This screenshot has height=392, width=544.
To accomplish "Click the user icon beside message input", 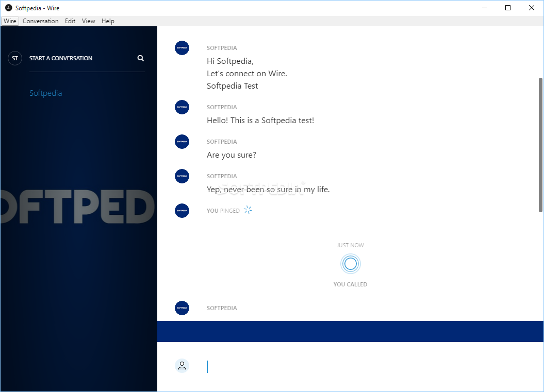I will (x=182, y=366).
